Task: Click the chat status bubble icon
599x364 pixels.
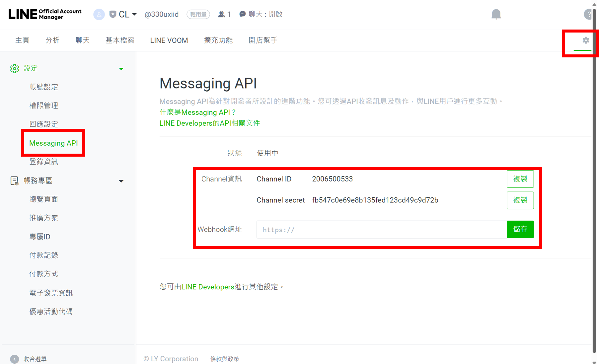Action: (243, 14)
